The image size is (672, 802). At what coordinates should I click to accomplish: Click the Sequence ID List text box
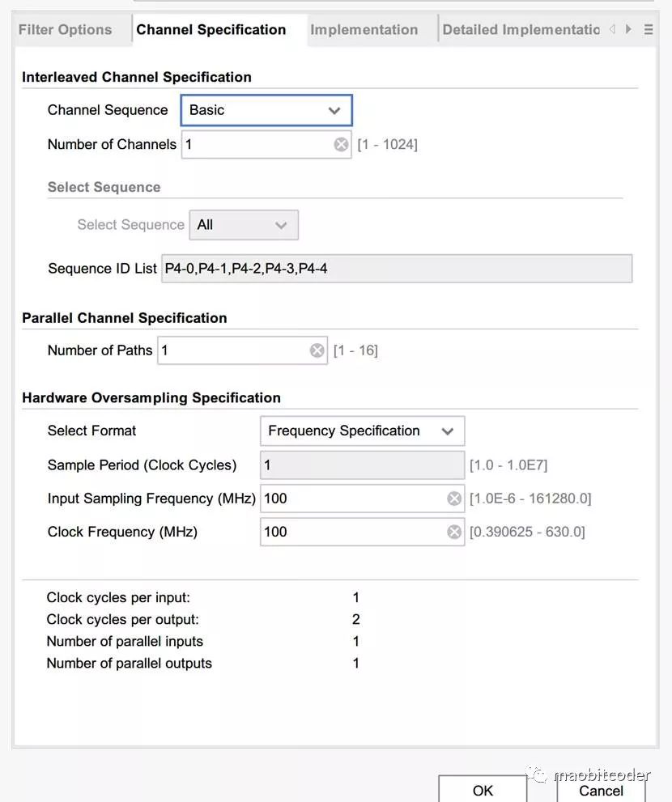point(396,269)
